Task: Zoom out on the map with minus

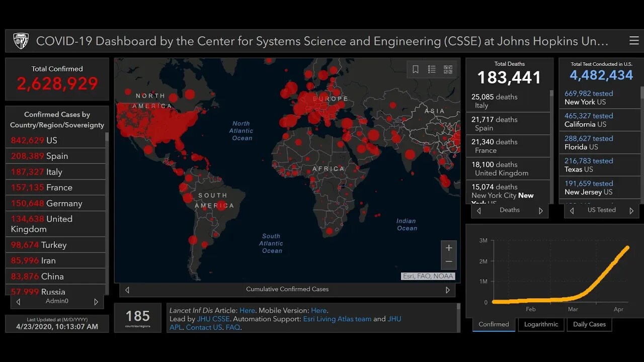Action: point(449,262)
